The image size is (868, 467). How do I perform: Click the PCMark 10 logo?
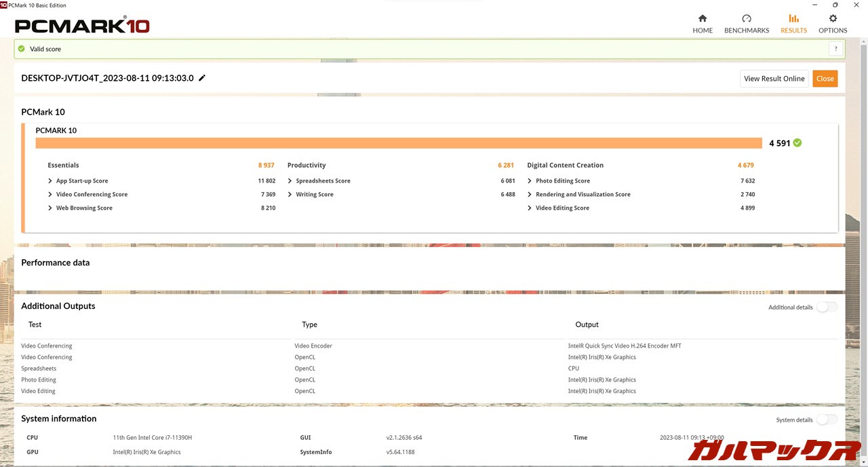(x=82, y=26)
